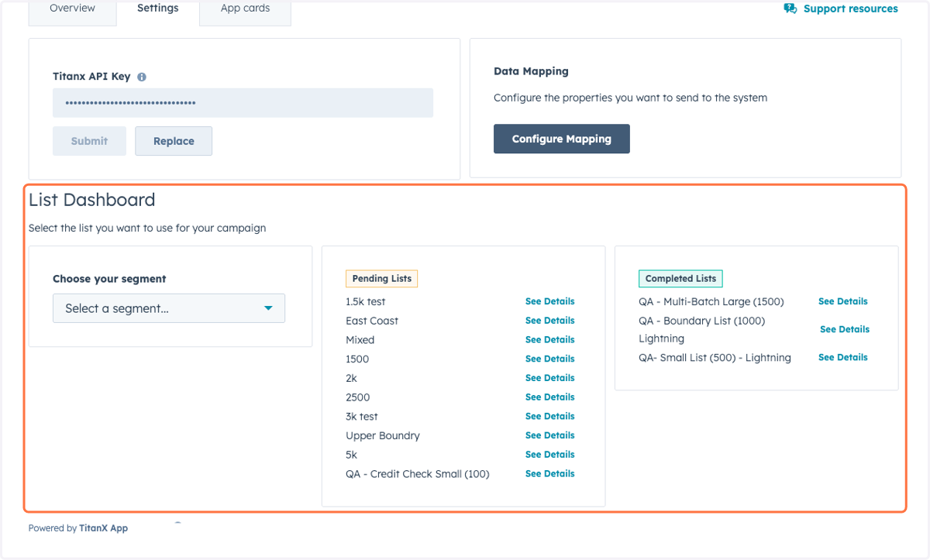
Task: See Details for the 5k list
Action: 550,455
